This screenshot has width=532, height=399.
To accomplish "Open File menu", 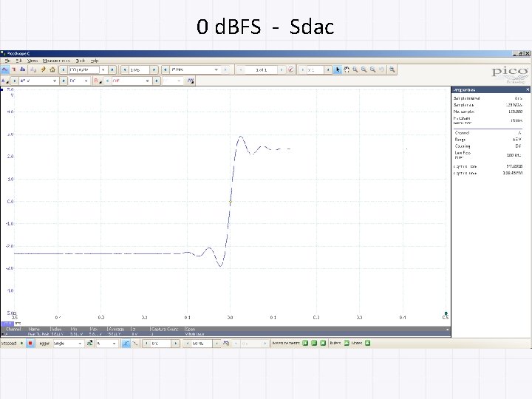I will pos(7,61).
